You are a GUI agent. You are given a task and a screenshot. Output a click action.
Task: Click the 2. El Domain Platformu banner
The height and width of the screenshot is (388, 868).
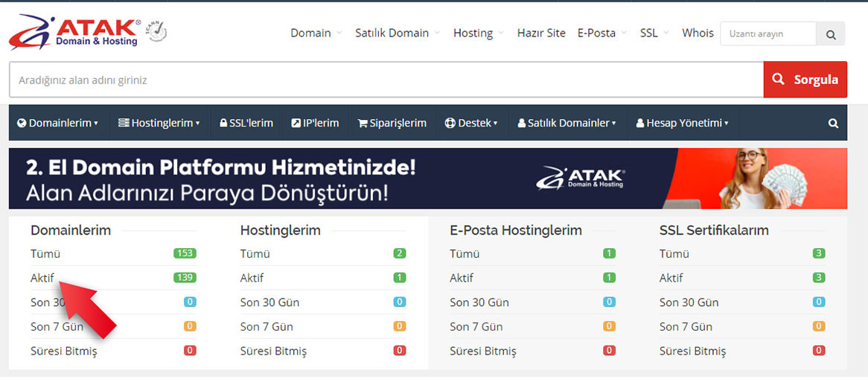click(428, 178)
